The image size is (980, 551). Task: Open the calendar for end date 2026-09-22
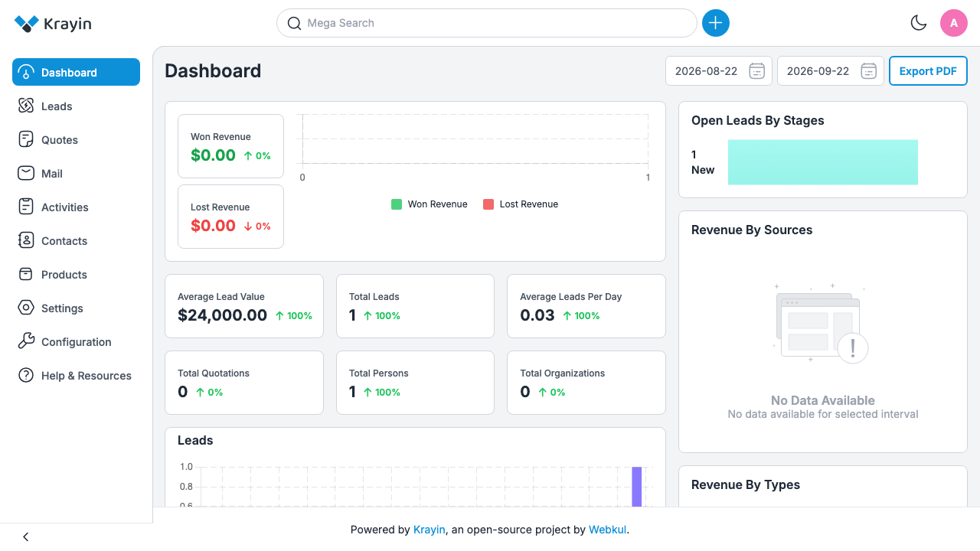[868, 71]
